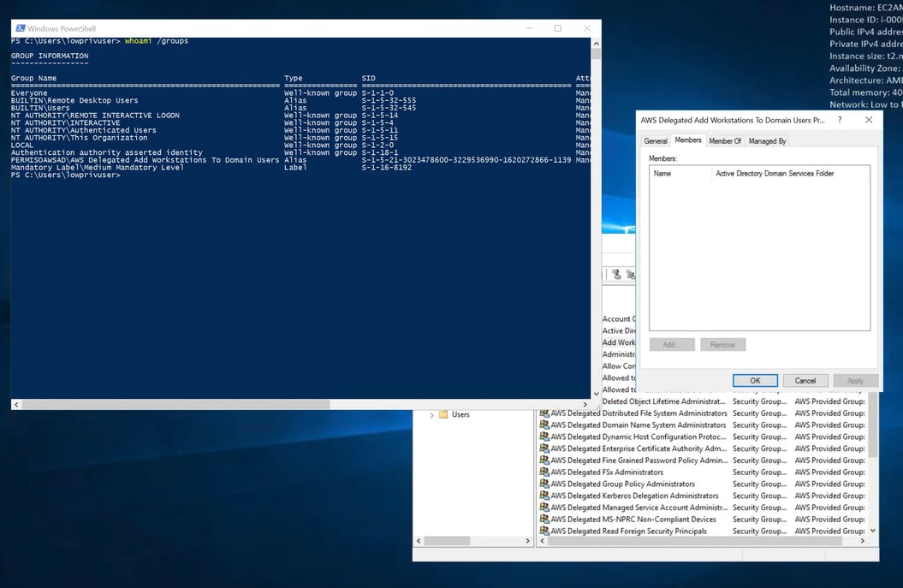
Task: Switch to the General tab
Action: [x=656, y=141]
